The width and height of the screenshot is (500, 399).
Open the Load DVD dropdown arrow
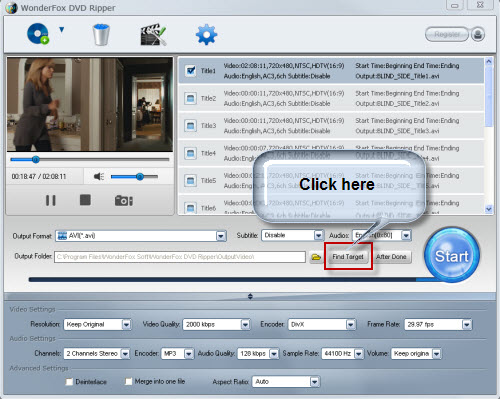tap(61, 30)
